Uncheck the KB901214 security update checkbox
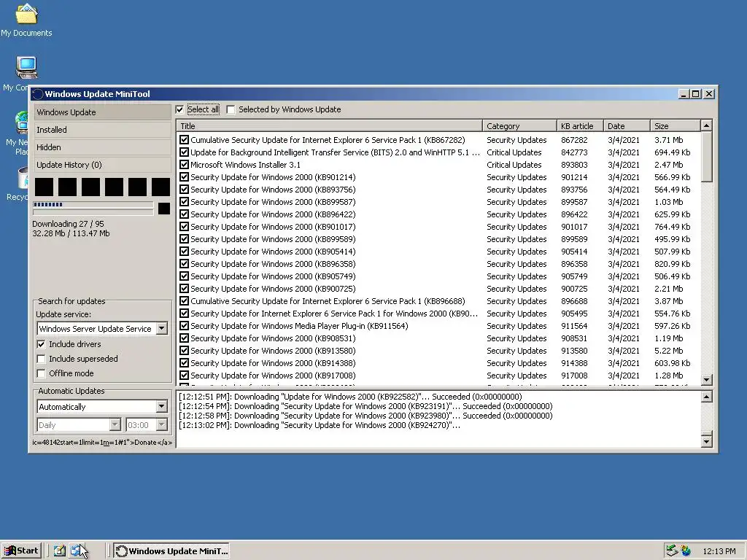Image resolution: width=747 pixels, height=560 pixels. (x=184, y=177)
